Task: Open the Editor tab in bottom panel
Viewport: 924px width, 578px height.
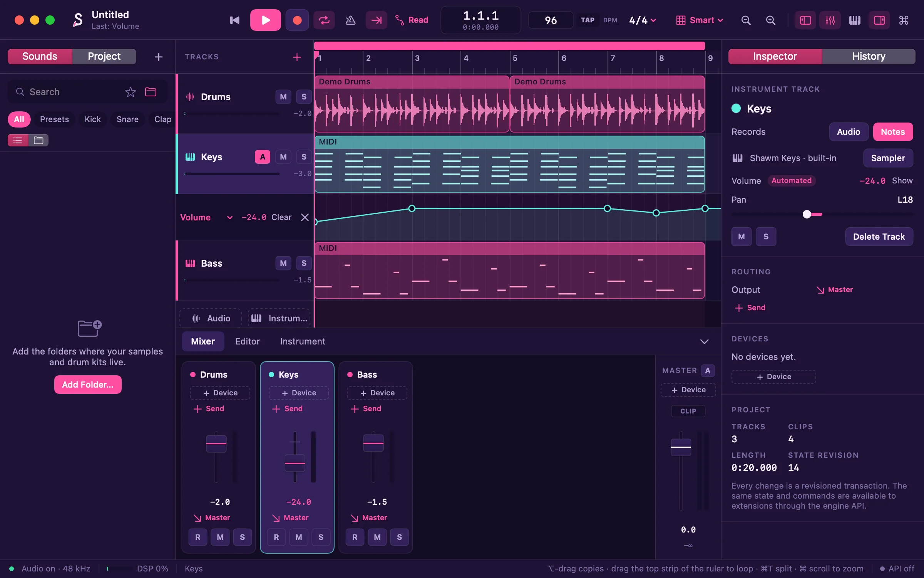Action: point(248,341)
